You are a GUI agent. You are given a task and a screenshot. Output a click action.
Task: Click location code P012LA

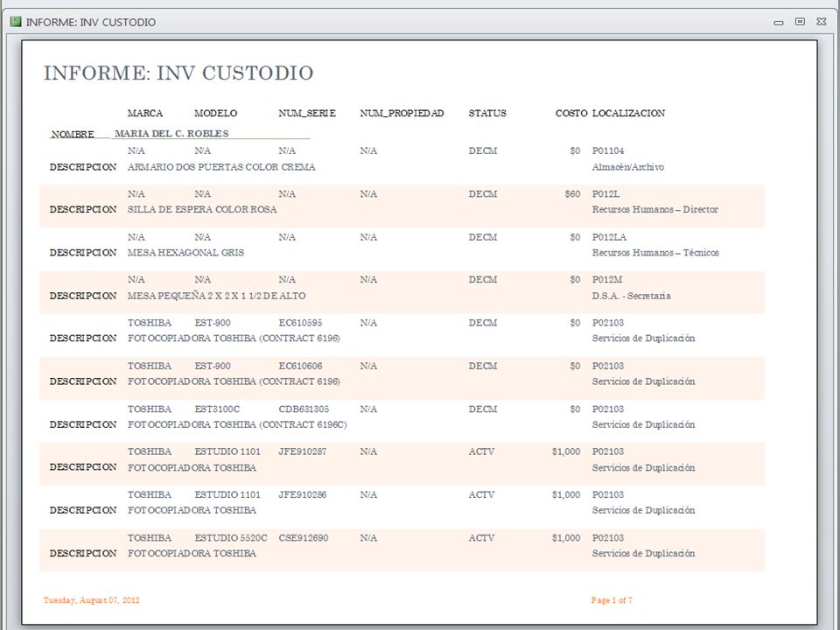609,237
